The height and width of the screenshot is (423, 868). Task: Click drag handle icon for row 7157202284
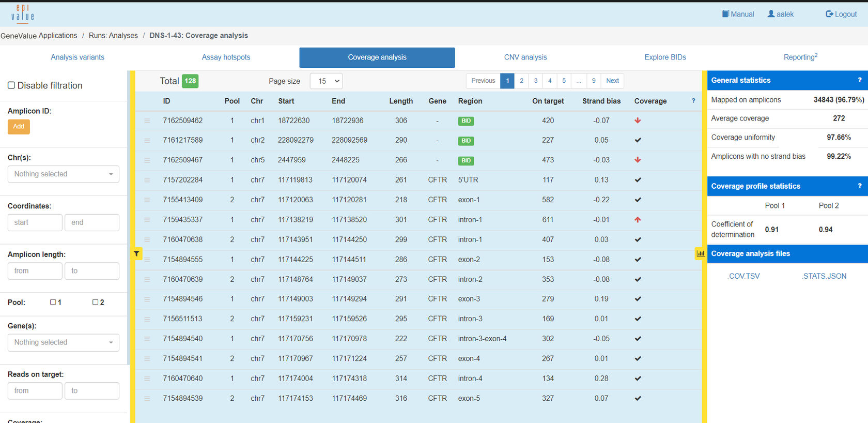[x=147, y=180]
